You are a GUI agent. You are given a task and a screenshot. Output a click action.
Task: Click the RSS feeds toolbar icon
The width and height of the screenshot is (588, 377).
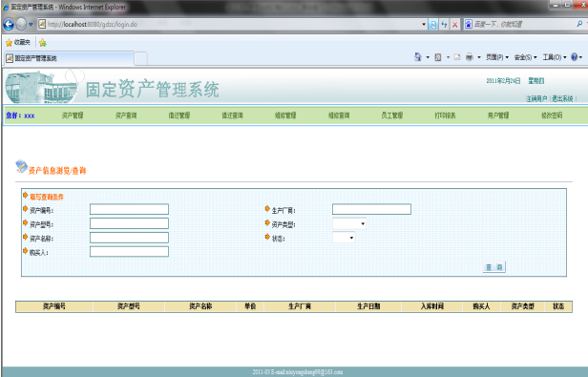click(437, 57)
